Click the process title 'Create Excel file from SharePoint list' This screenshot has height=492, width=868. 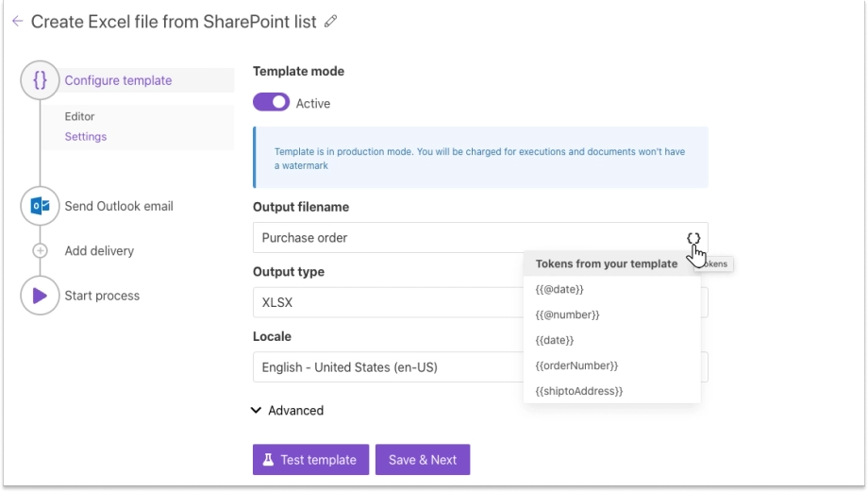(174, 22)
